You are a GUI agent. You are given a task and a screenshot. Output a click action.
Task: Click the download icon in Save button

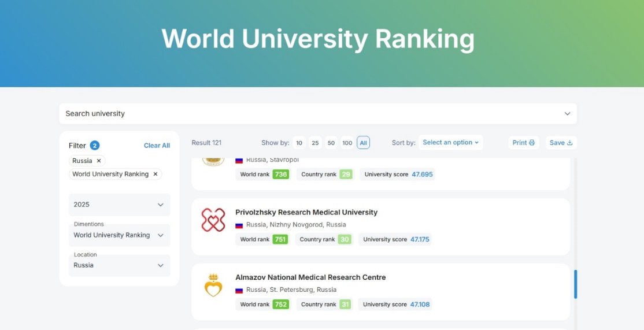569,142
